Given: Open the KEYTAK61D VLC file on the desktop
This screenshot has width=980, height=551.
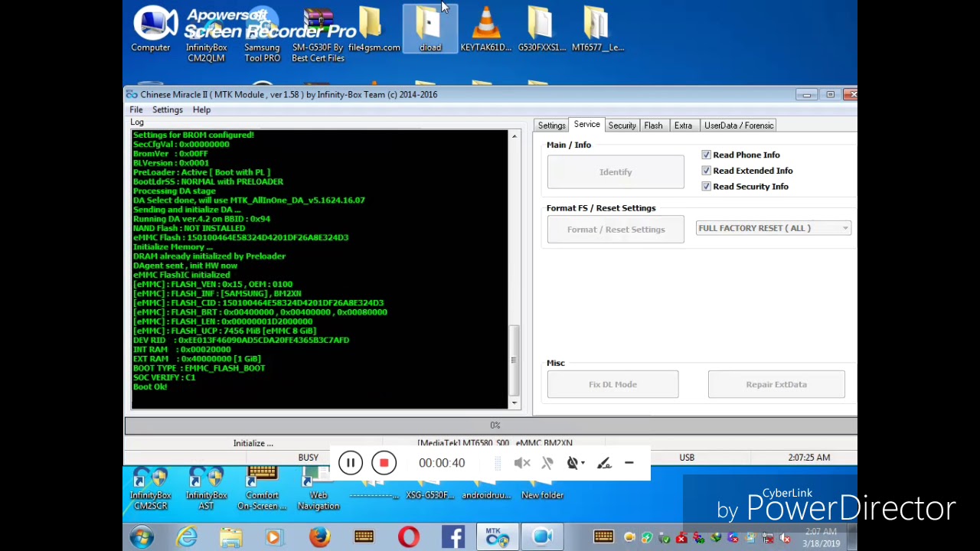Looking at the screenshot, I should [x=485, y=31].
